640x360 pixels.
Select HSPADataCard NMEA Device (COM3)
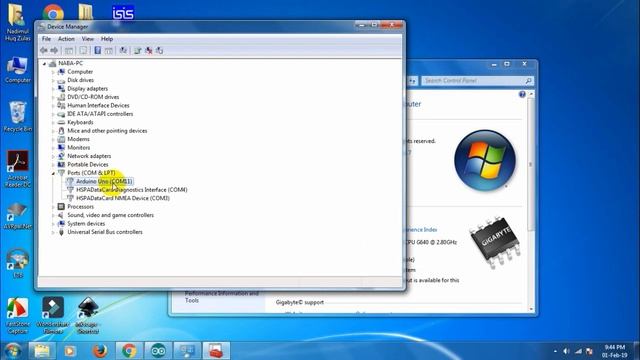click(122, 198)
